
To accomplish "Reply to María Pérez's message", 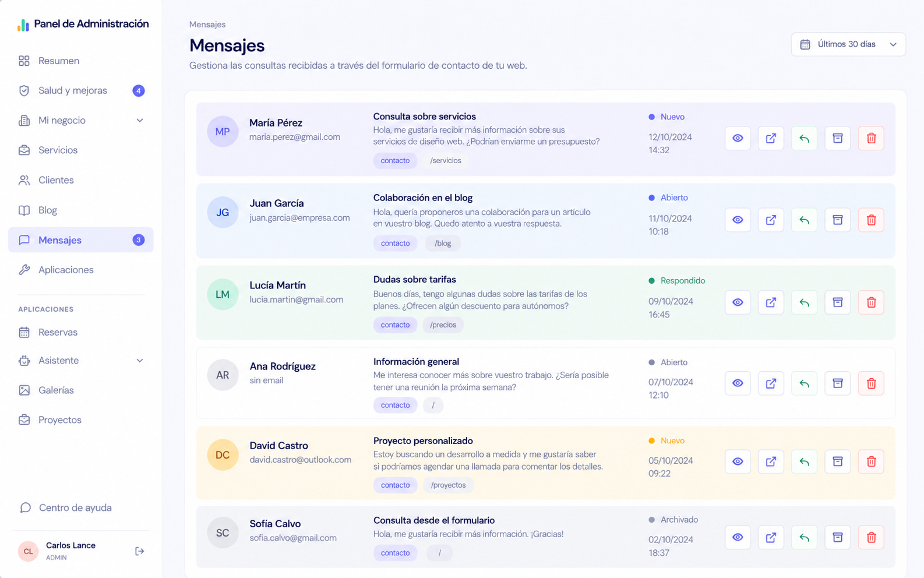I will point(804,138).
